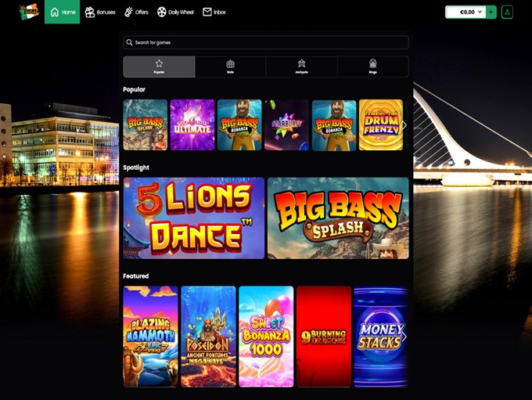Open the Daily Wheel

point(176,12)
